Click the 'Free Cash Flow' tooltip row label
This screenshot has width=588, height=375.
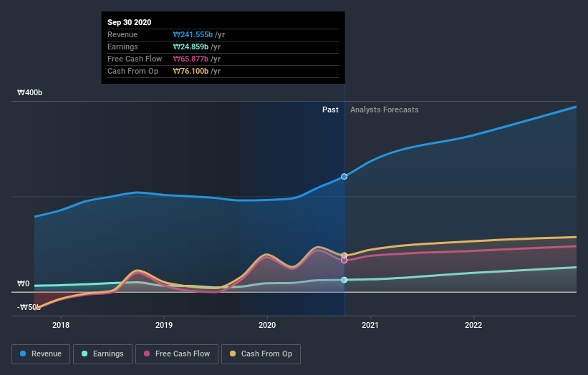pyautogui.click(x=135, y=59)
